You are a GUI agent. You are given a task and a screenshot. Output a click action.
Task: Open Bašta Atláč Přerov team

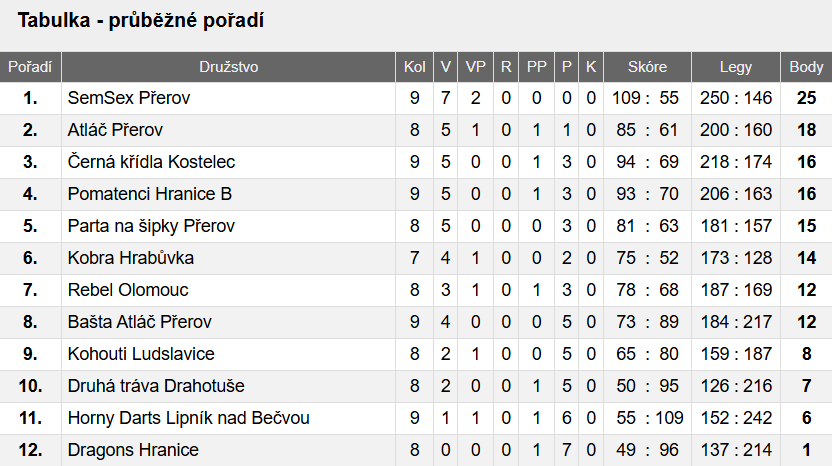click(140, 322)
